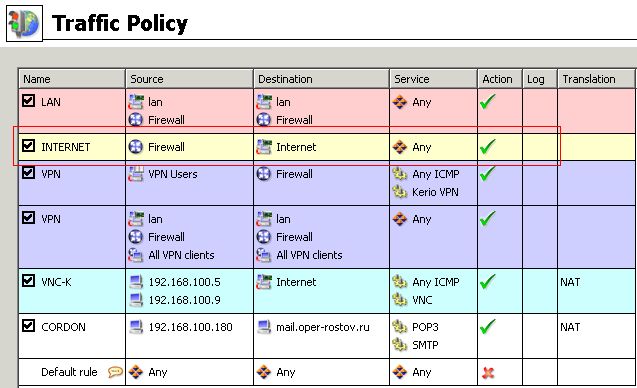
Task: Click the Name column header
Action: (x=72, y=79)
